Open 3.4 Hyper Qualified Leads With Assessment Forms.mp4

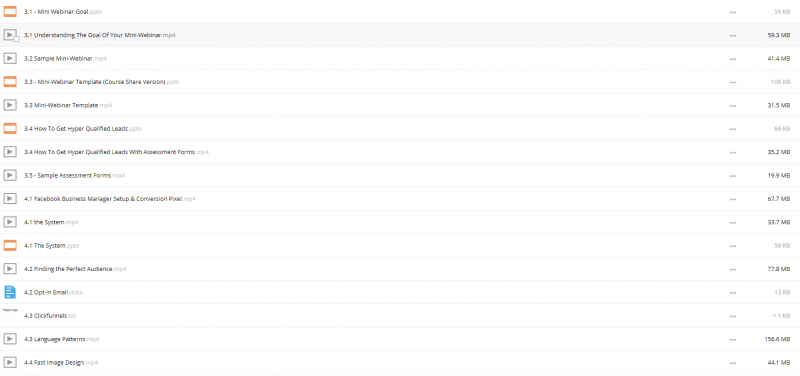click(x=116, y=152)
